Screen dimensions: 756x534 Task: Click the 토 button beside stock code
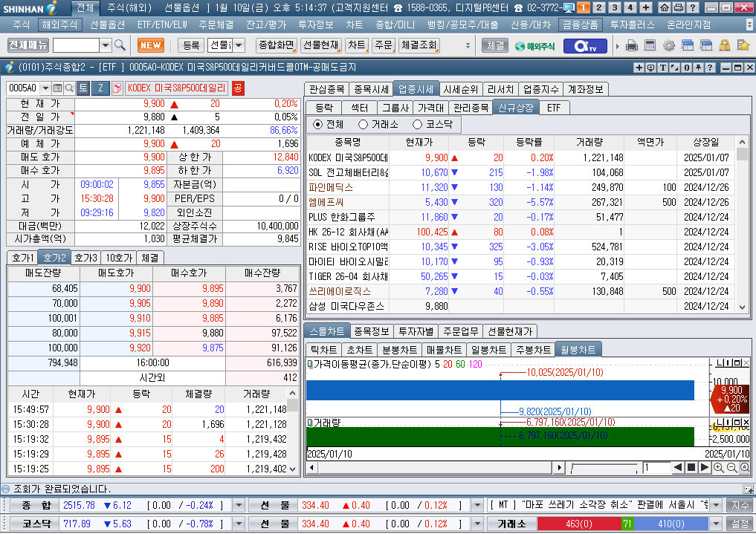(83, 88)
